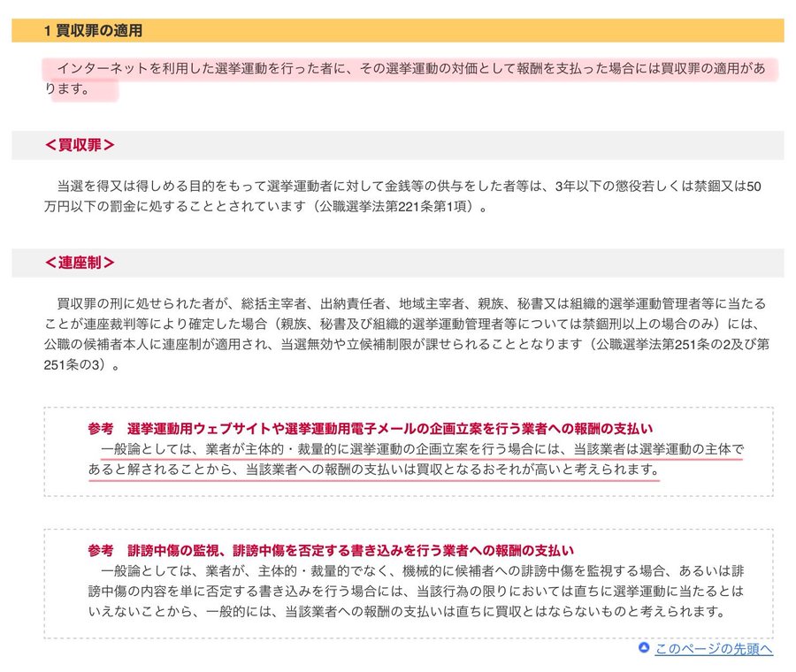This screenshot has height=672, width=796.
Task: Click the heading '1 買収罪の適用'
Action: click(x=94, y=30)
